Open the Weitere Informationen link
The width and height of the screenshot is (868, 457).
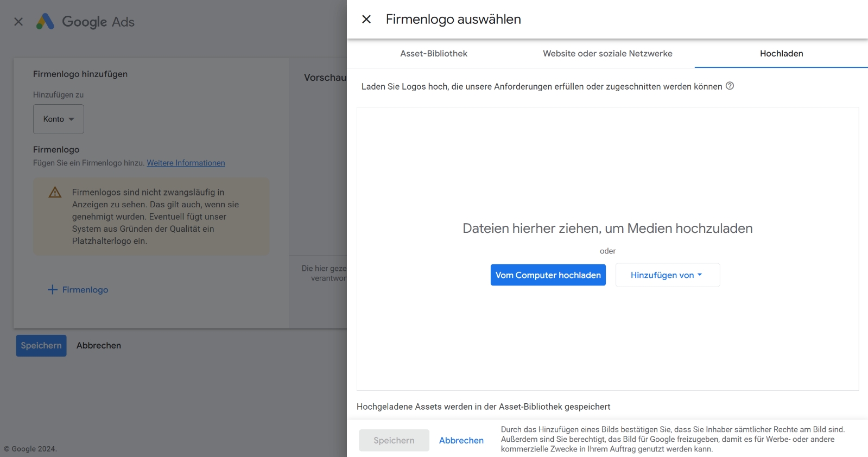coord(186,163)
